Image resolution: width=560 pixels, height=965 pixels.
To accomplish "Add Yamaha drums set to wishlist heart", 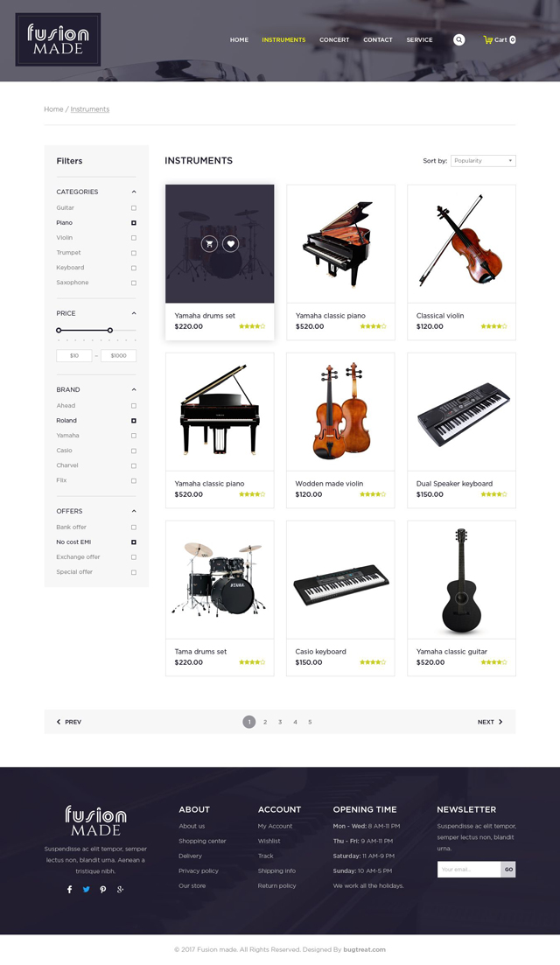I will point(231,244).
